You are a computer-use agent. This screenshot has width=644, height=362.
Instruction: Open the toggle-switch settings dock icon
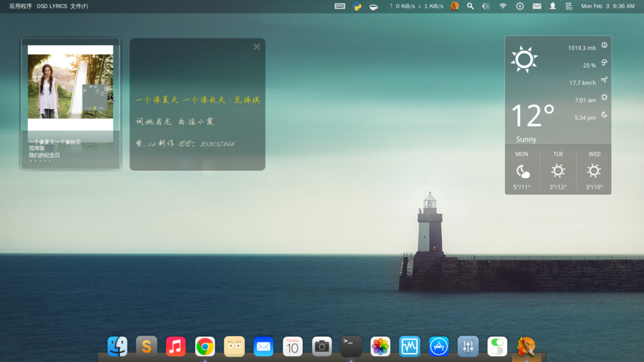click(x=497, y=347)
